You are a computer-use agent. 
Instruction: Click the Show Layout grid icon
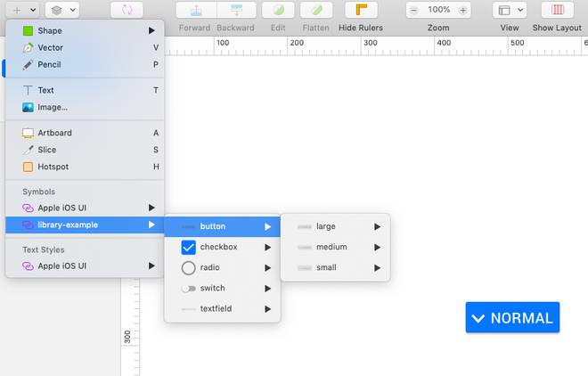pyautogui.click(x=557, y=11)
